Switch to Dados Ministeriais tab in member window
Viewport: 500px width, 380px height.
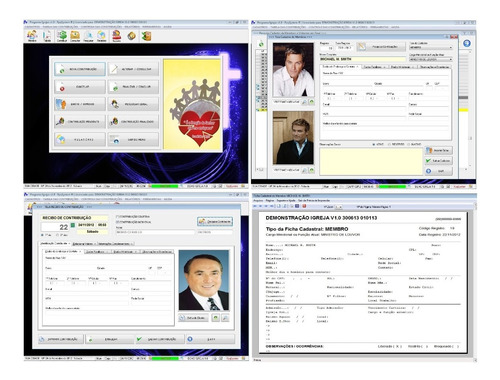pyautogui.click(x=402, y=67)
